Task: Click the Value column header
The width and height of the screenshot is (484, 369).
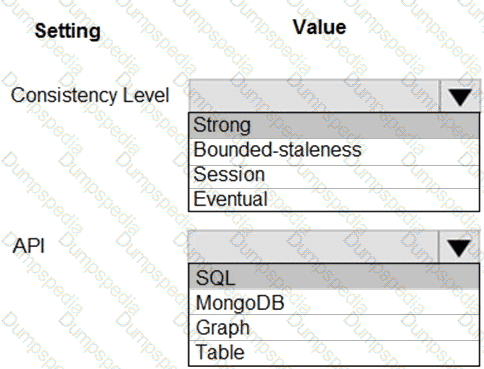Action: point(320,27)
